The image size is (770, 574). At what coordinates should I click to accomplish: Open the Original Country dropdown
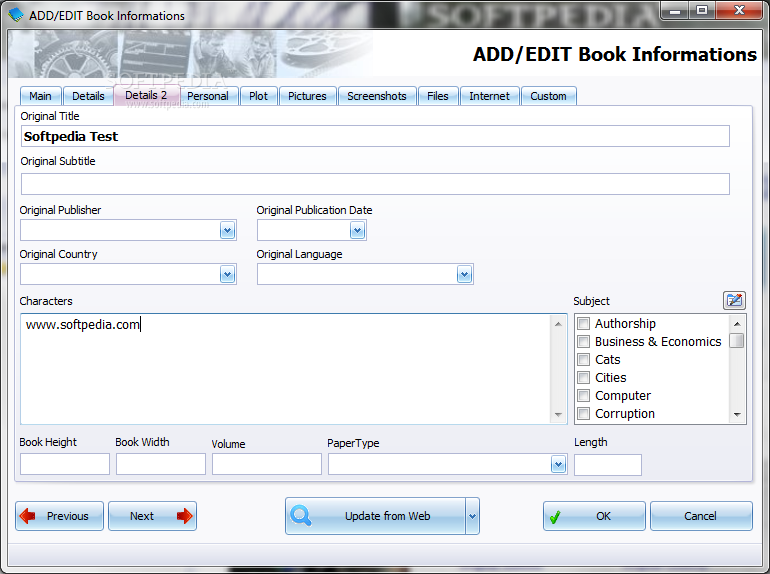pyautogui.click(x=227, y=274)
